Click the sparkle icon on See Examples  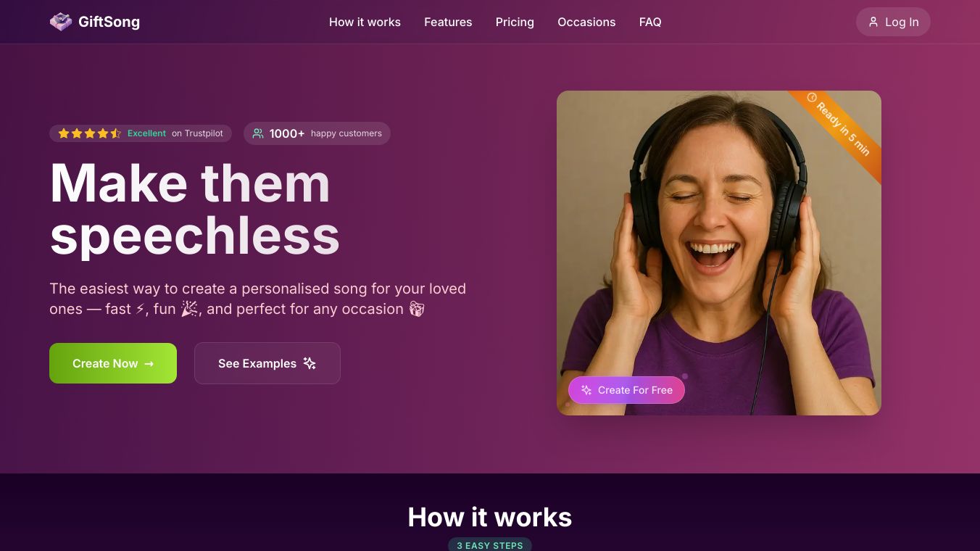click(x=310, y=363)
